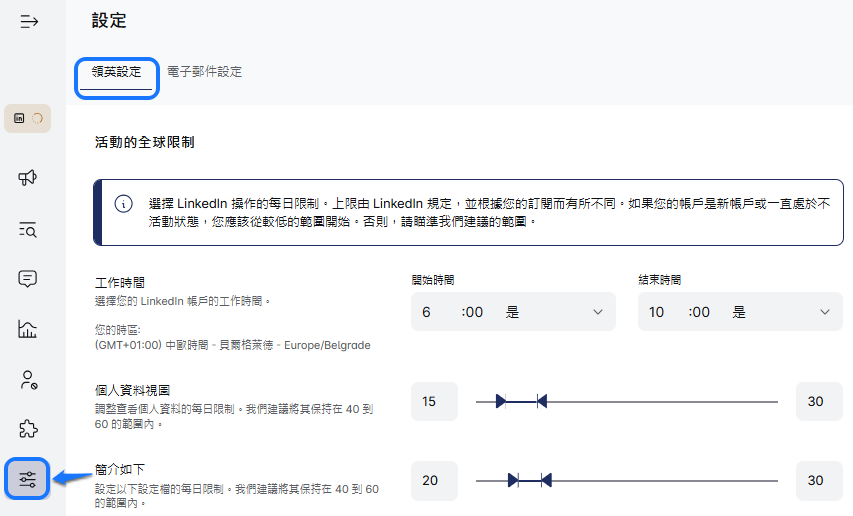Switch to the 領英設定 tab
853x516 pixels.
[x=116, y=73]
